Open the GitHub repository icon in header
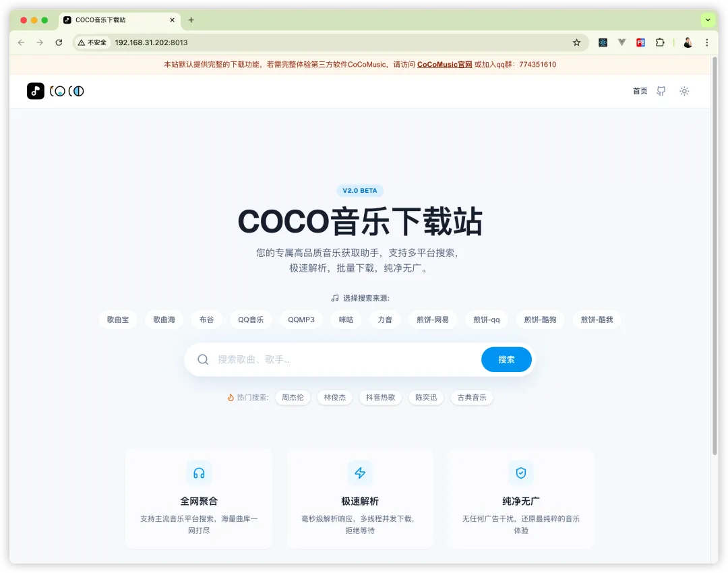The image size is (728, 573). pyautogui.click(x=661, y=91)
